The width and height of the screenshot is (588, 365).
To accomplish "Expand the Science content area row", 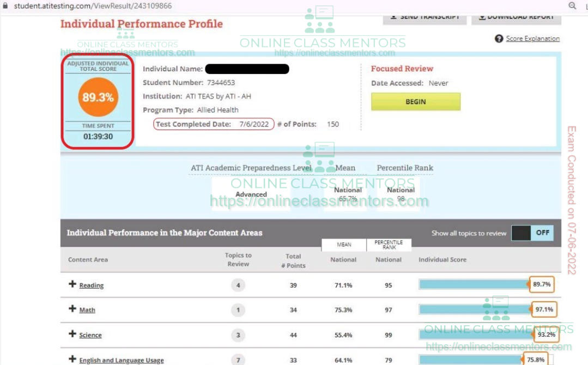I will click(x=72, y=334).
